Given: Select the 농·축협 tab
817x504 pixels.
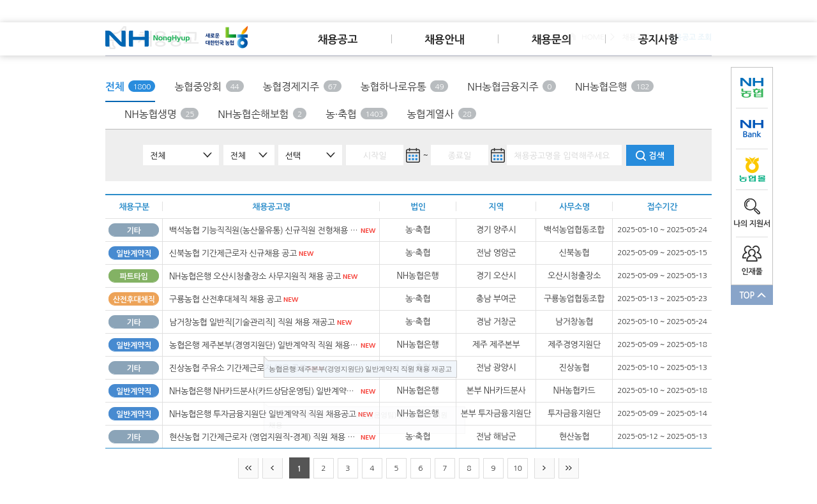Looking at the screenshot, I should (x=356, y=114).
